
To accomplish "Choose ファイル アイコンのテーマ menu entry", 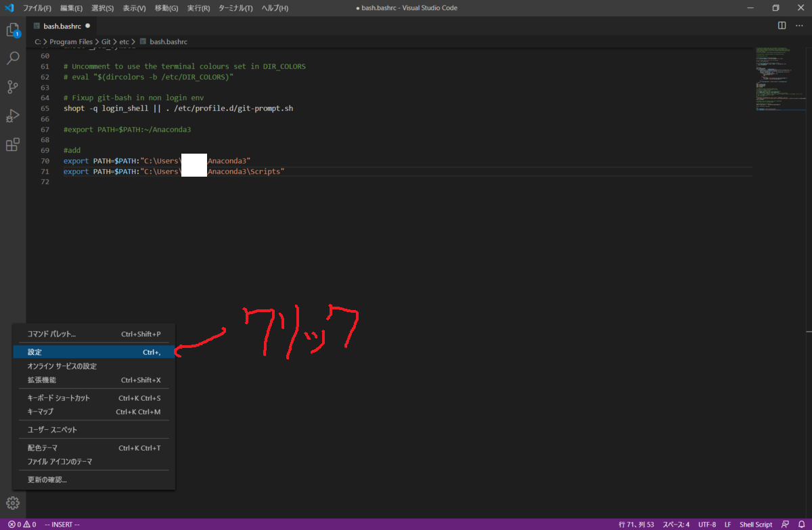I will point(94,462).
